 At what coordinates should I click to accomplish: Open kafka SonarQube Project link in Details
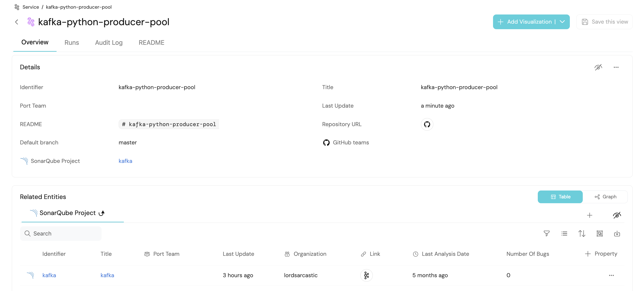125,161
